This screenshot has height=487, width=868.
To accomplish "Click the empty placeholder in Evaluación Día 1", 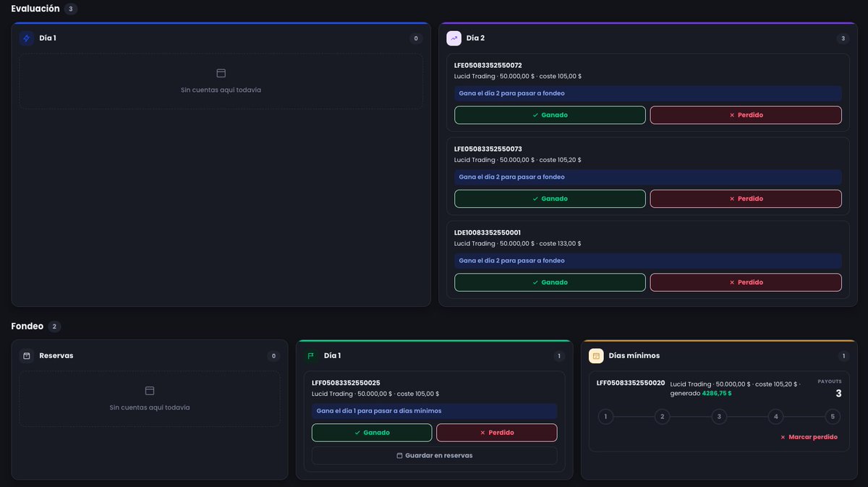I will 221,81.
